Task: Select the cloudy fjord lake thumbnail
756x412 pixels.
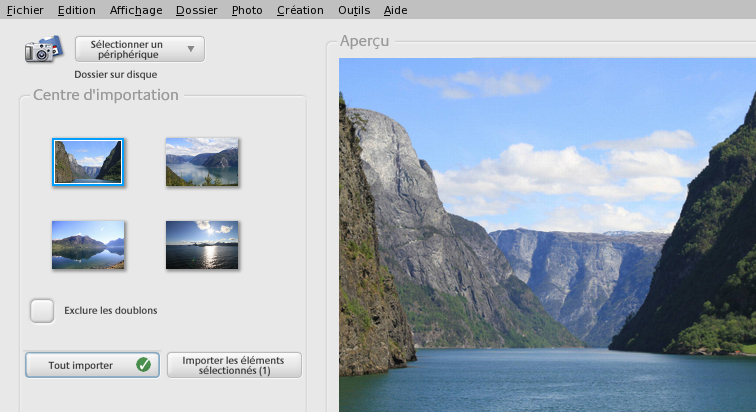Action: tap(202, 162)
